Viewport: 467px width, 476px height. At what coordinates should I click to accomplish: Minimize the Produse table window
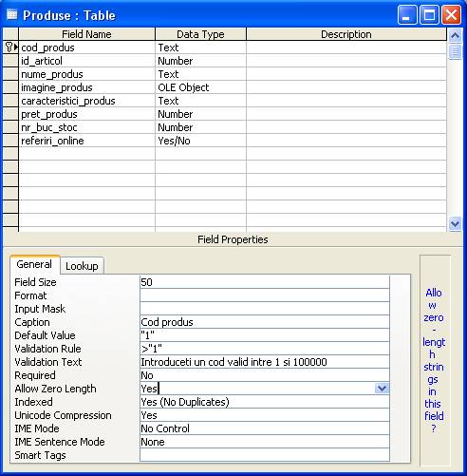pos(407,15)
